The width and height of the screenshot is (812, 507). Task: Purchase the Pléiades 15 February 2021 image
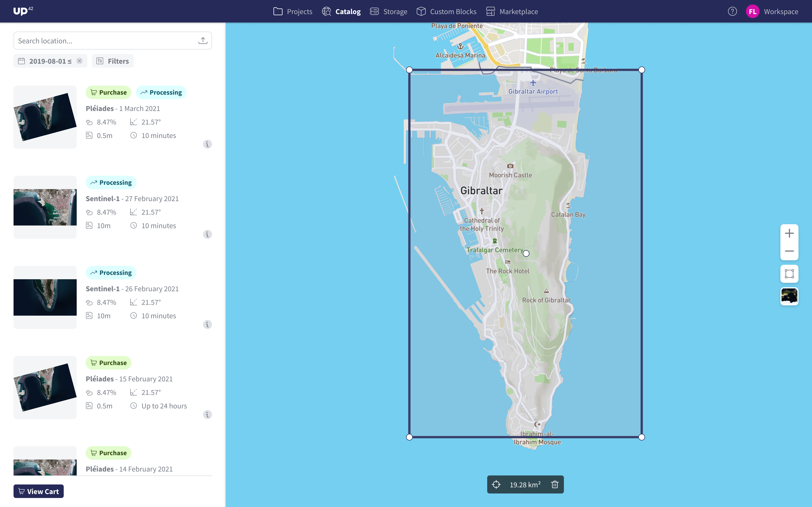coord(108,363)
